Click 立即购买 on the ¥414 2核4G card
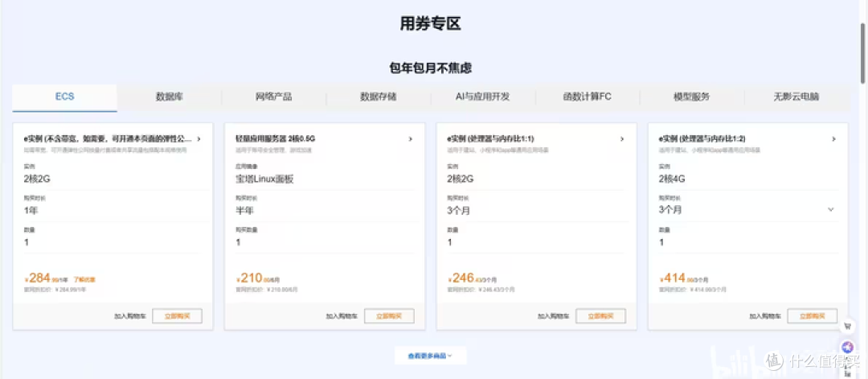Viewport: 868px width, 379px height. (813, 315)
